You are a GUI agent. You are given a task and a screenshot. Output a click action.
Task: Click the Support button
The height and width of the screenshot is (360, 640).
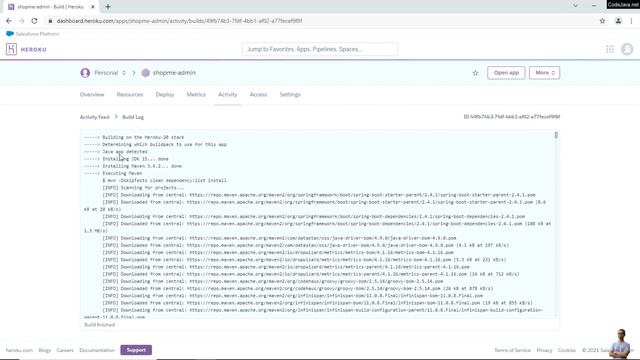(136, 350)
